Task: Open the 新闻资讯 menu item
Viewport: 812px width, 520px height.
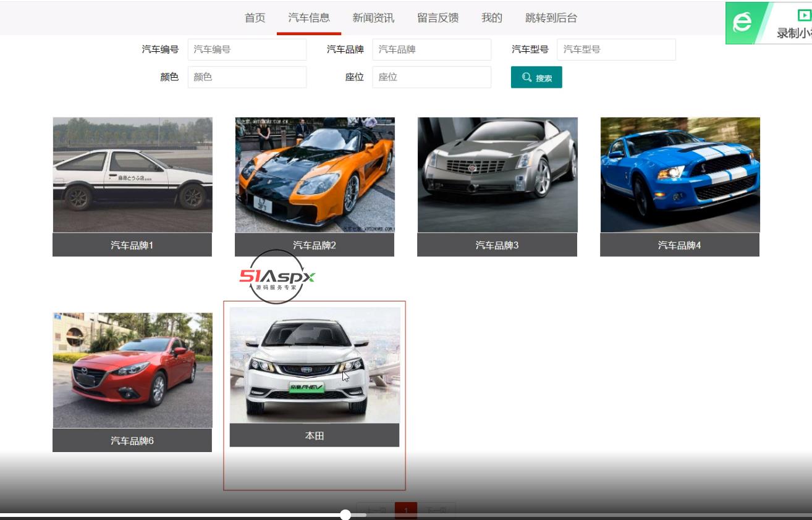Action: 373,18
